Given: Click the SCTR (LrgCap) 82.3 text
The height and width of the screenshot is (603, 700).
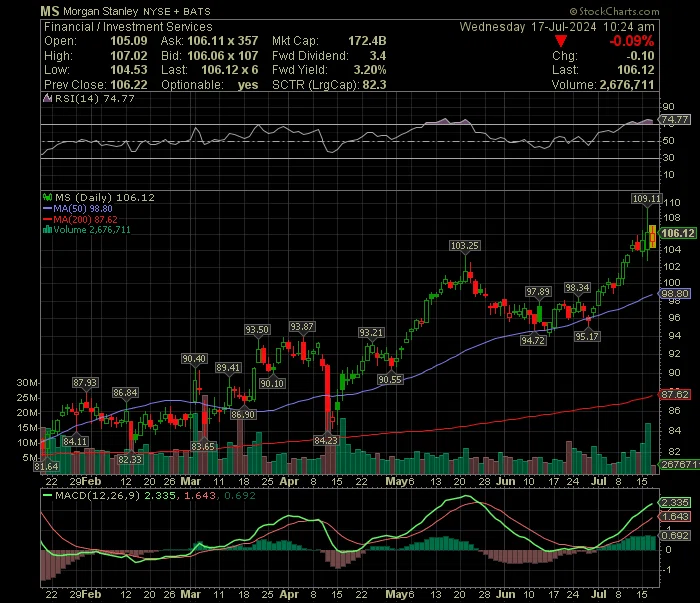Looking at the screenshot, I should tap(329, 85).
